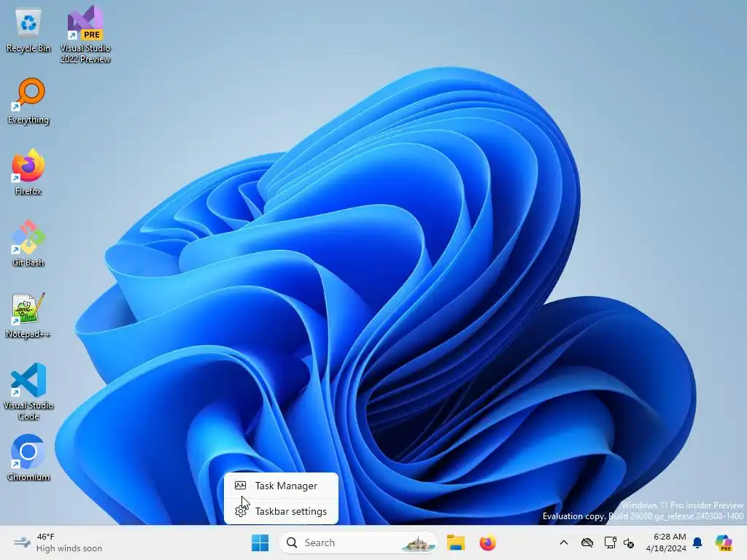The height and width of the screenshot is (560, 747).
Task: Select the Chromium desktop shortcut
Action: click(28, 458)
